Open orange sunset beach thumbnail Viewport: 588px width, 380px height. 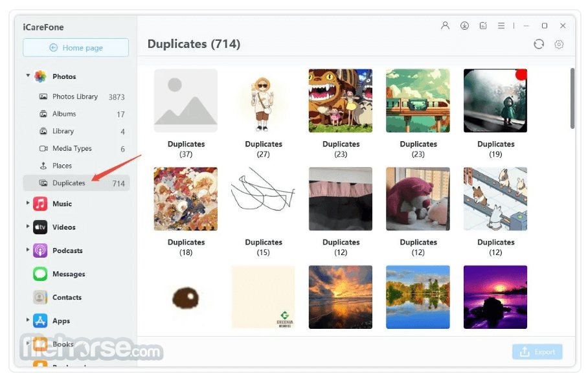(x=341, y=297)
